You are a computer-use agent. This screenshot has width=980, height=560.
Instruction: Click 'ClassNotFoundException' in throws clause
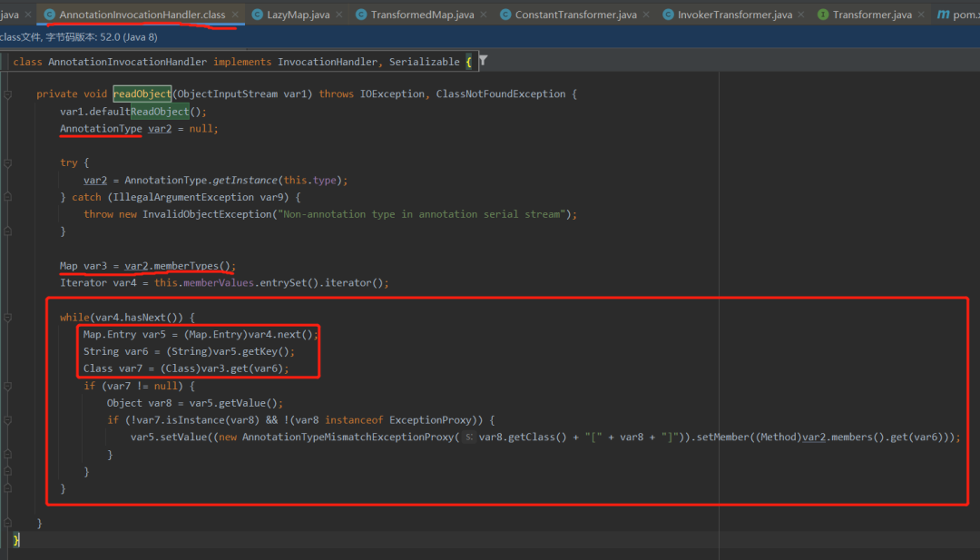click(501, 93)
